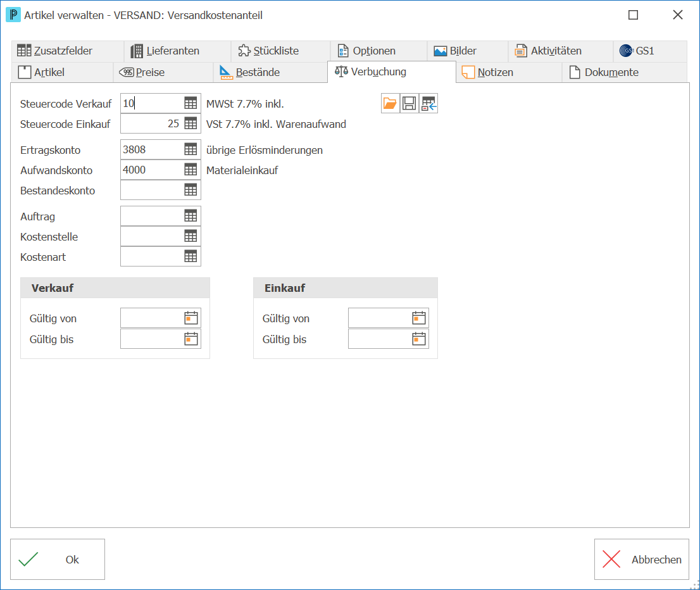Open calendar for Einkauf Gültig von
700x590 pixels.
point(419,318)
